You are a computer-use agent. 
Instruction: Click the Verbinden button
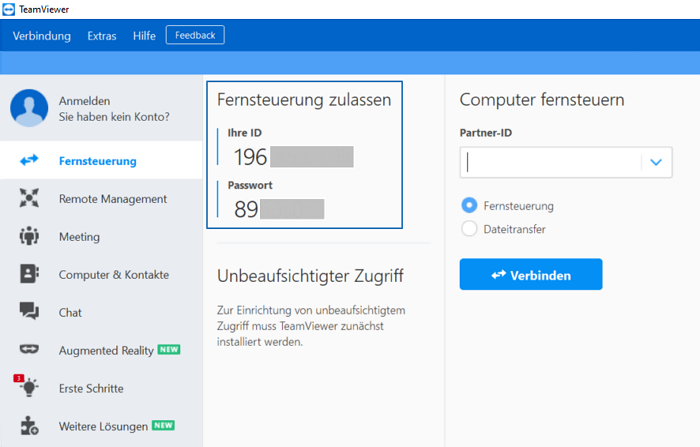pos(531,274)
